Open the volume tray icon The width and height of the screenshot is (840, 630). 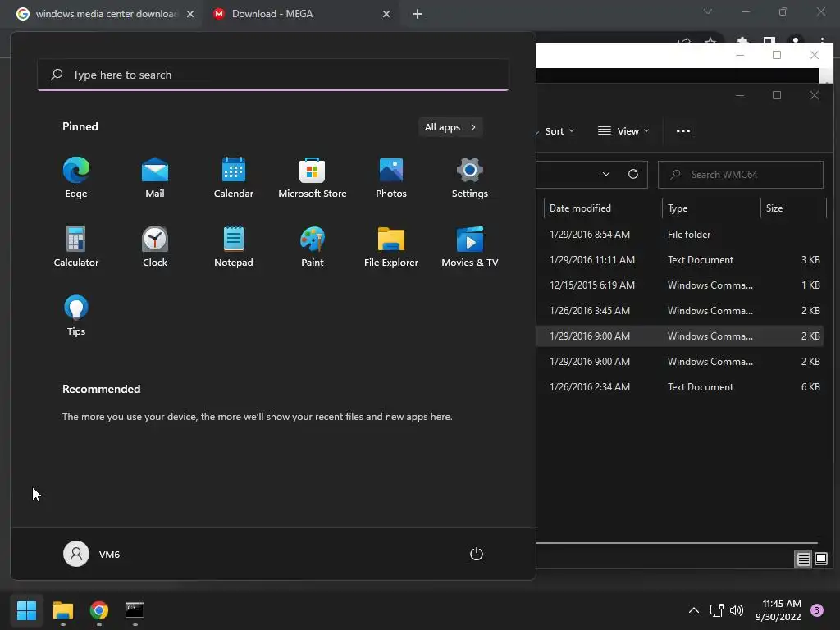pos(737,610)
